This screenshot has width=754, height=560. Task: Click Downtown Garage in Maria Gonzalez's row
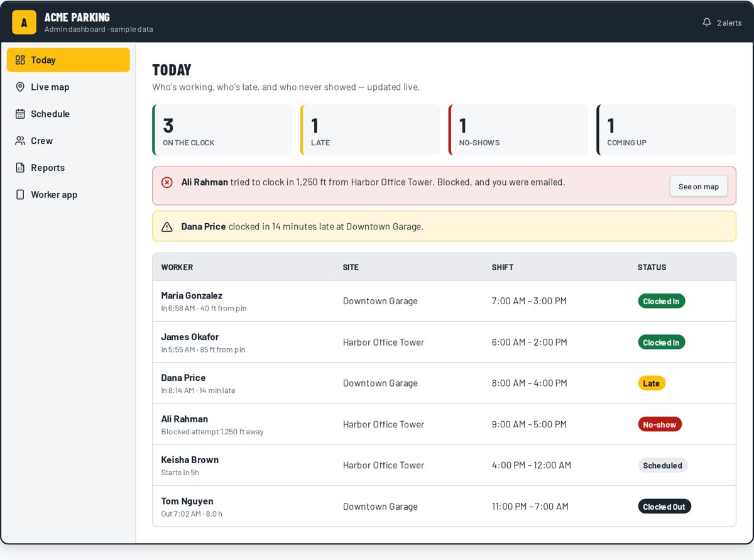pyautogui.click(x=380, y=301)
